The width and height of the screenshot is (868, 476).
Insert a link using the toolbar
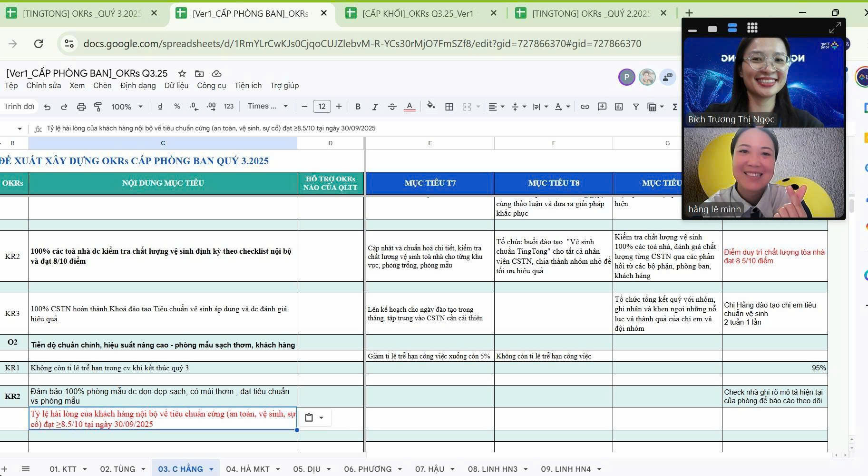585,107
